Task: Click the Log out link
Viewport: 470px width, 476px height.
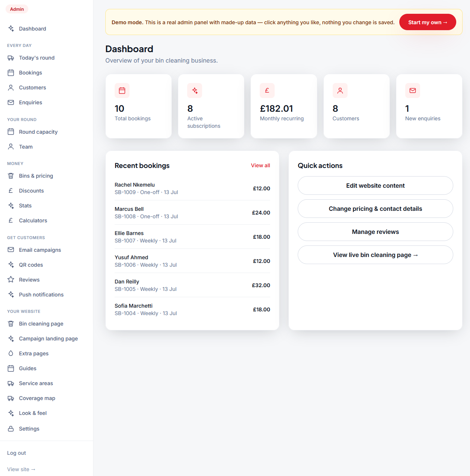Action: tap(16, 453)
